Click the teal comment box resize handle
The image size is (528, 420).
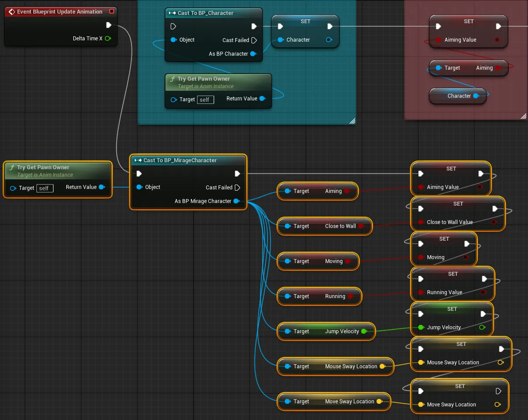[352, 121]
